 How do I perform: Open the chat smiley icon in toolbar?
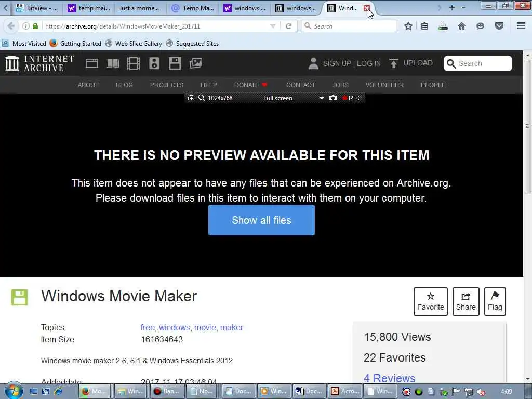click(480, 26)
